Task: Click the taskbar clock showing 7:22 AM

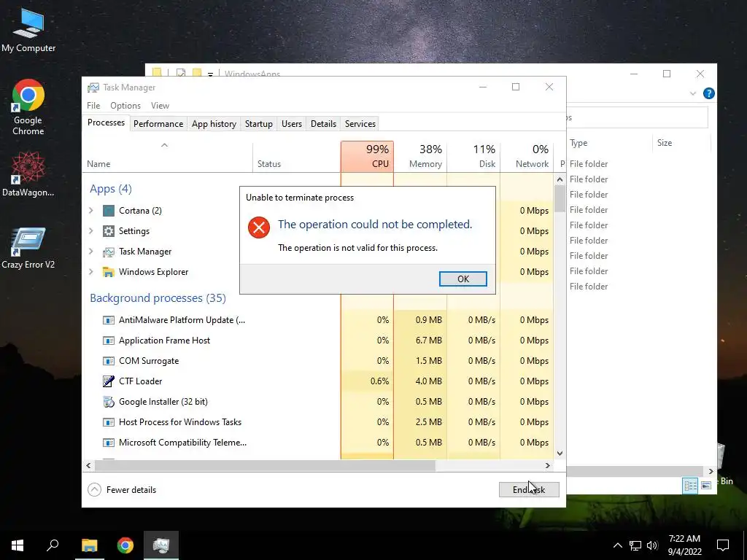Action: (x=684, y=545)
